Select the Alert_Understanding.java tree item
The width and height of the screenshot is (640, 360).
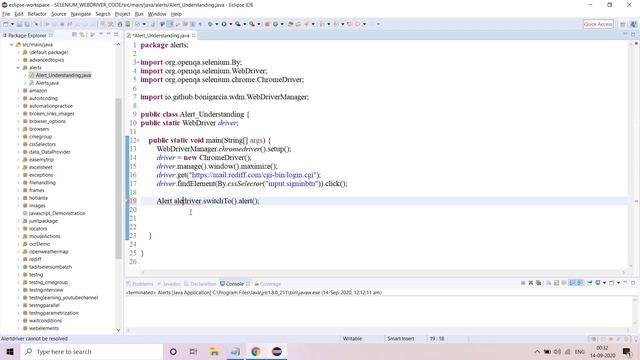63,75
